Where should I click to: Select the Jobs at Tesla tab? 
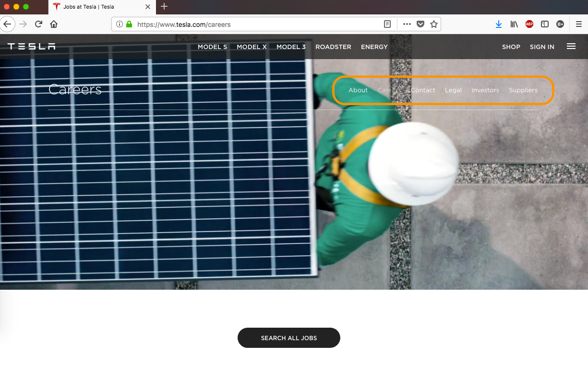click(102, 7)
